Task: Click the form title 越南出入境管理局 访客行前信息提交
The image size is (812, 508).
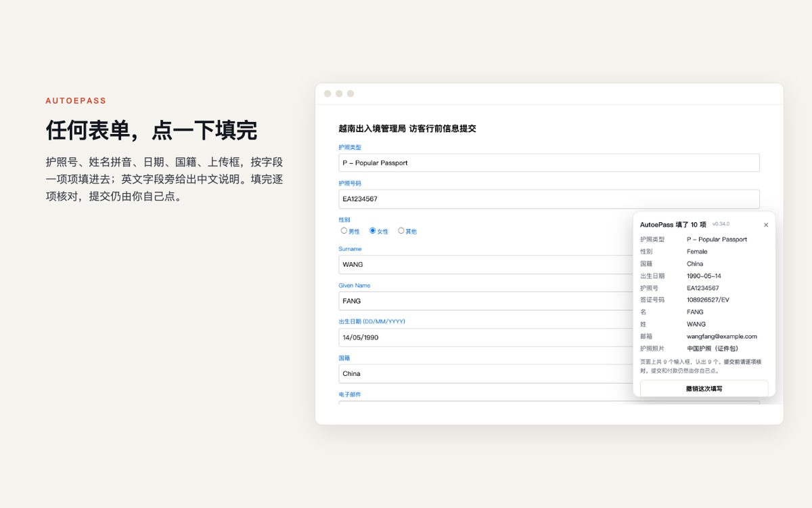Action: point(407,129)
